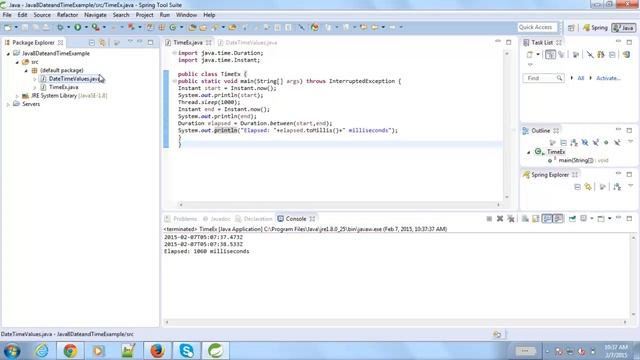This screenshot has width=640, height=360.
Task: Click Collapse All in Package Explorer
Action: (92, 42)
